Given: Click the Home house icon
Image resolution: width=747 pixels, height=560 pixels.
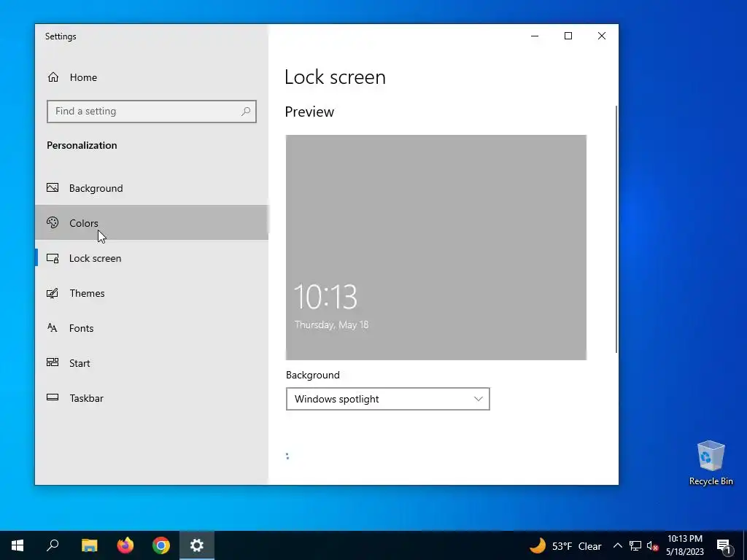Looking at the screenshot, I should [x=53, y=77].
